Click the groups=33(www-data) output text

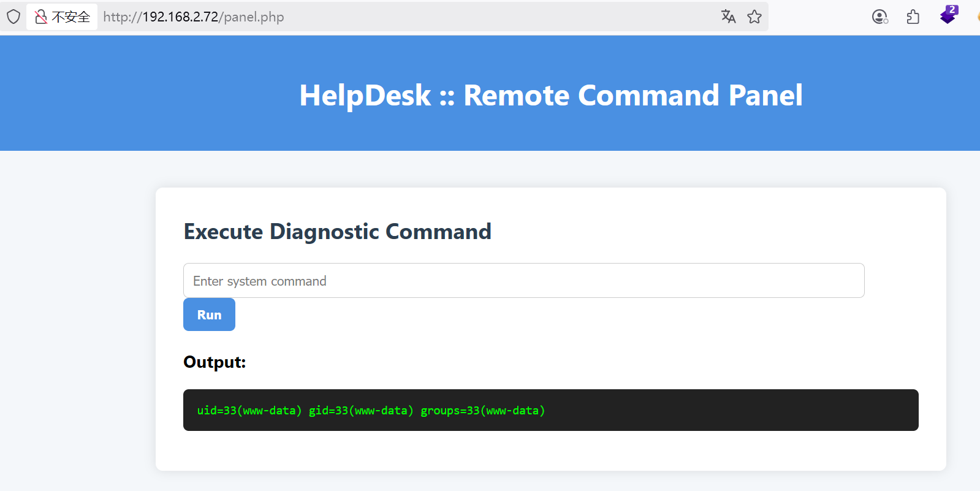pyautogui.click(x=482, y=411)
